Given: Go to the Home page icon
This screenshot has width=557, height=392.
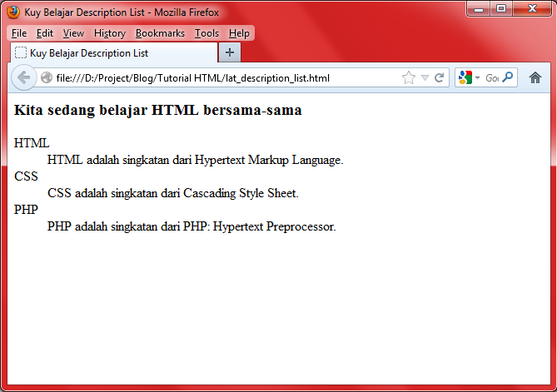Looking at the screenshot, I should click(535, 77).
